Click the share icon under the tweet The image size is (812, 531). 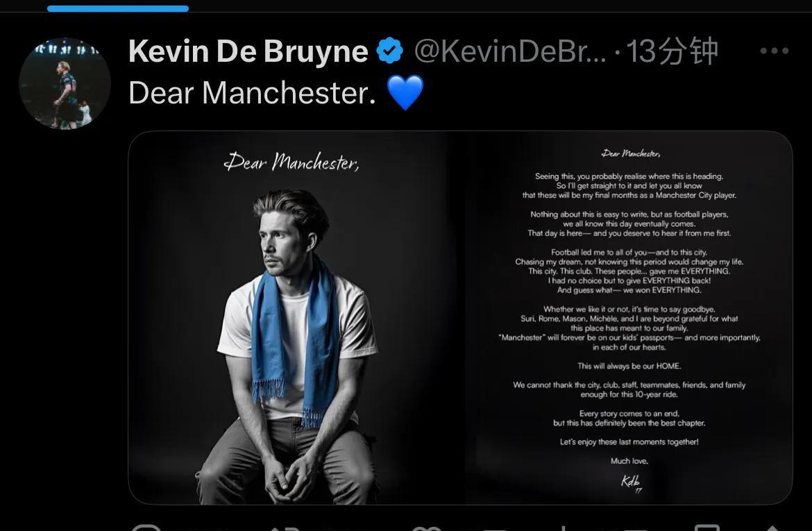pyautogui.click(x=772, y=528)
